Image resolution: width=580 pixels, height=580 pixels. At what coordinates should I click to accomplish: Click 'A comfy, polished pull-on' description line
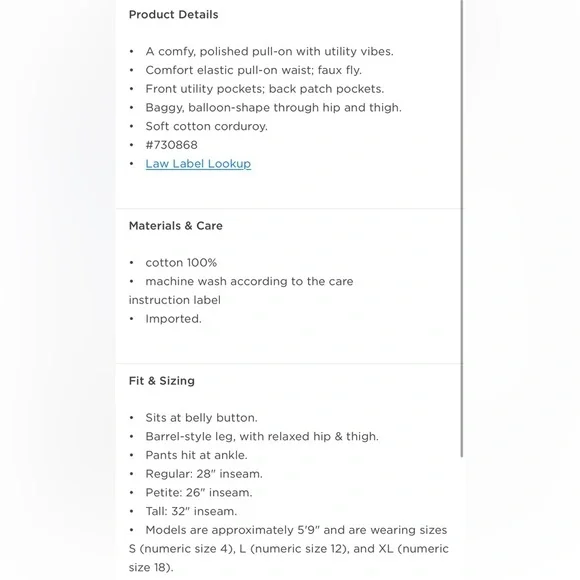[269, 51]
